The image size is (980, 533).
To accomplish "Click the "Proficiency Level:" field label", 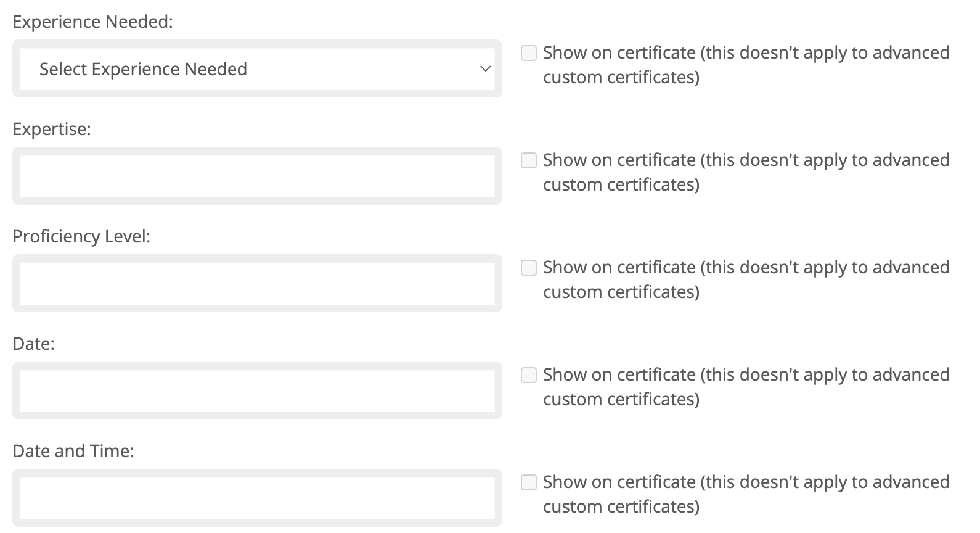I will [x=81, y=237].
